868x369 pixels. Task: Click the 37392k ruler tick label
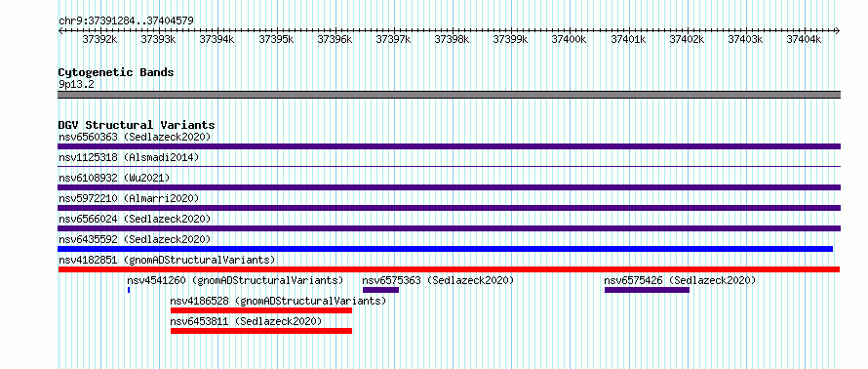(x=100, y=39)
